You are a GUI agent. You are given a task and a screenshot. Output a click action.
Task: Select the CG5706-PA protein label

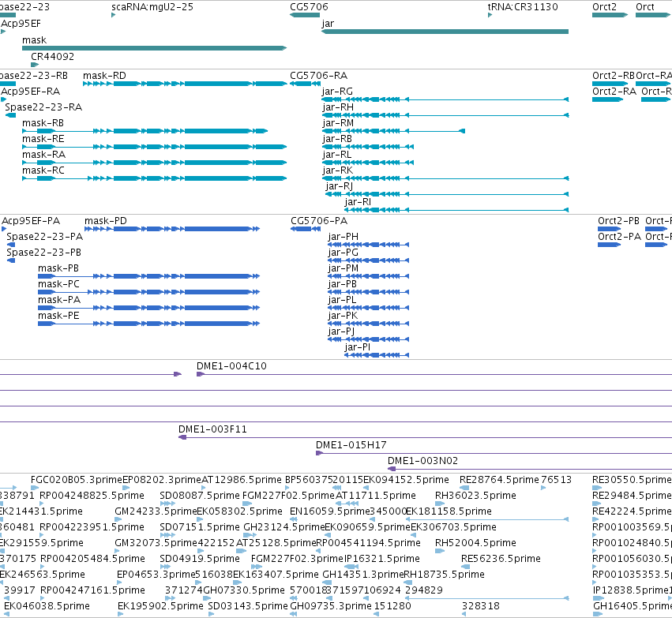(319, 221)
